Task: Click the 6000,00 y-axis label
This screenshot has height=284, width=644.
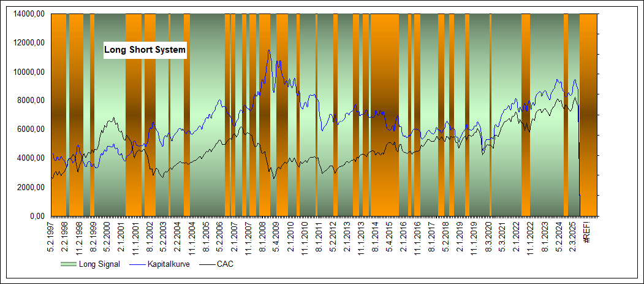Action: point(32,129)
